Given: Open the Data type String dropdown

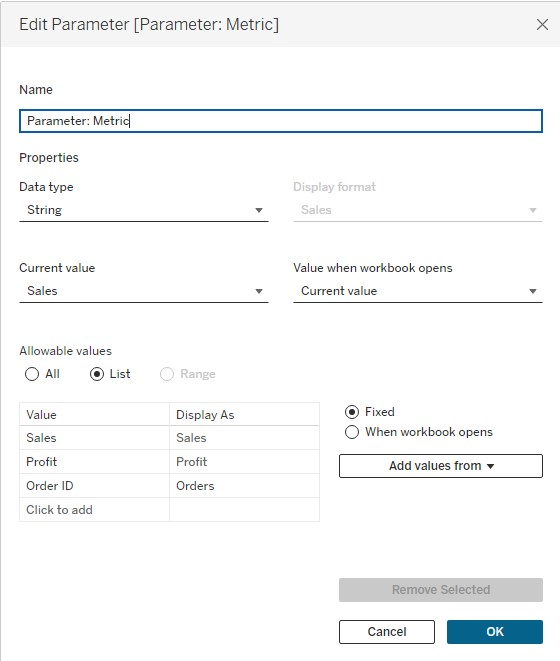Looking at the screenshot, I should coord(144,210).
